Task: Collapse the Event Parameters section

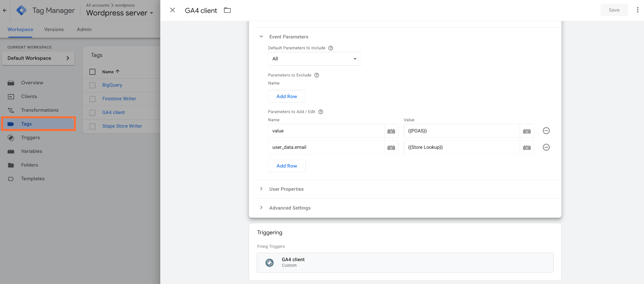Action: point(261,36)
